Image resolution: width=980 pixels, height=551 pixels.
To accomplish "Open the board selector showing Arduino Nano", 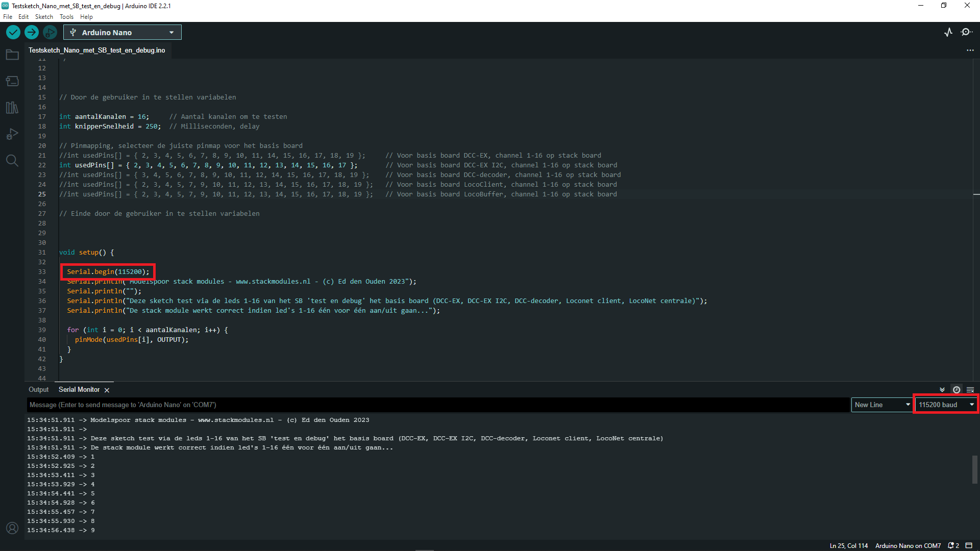I will coord(122,32).
